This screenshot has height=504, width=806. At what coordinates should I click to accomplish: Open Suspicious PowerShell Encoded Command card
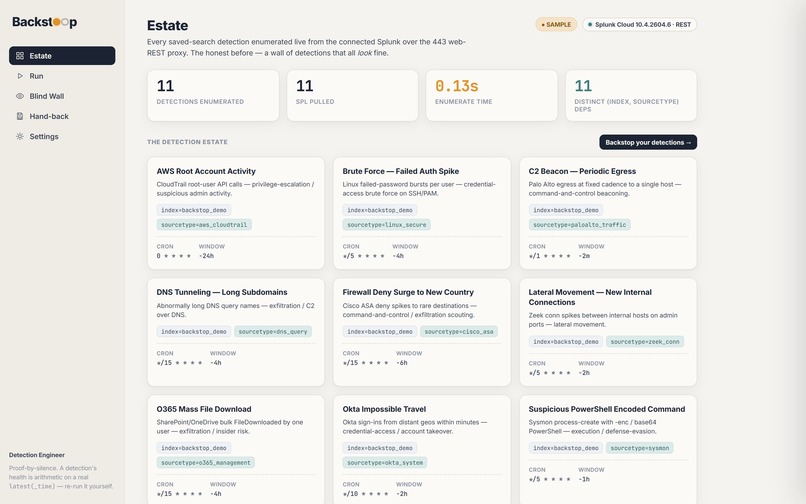(x=608, y=450)
